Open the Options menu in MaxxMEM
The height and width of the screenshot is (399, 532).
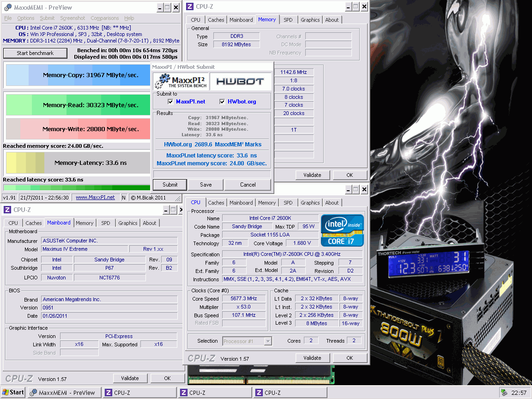click(x=26, y=18)
